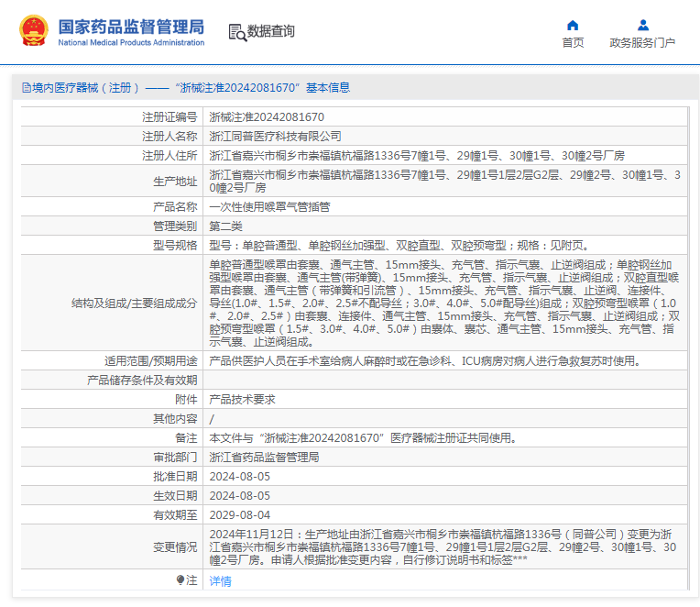Click the 2029-08-04 expiry date value
Screen dimensions: 700x607
click(x=239, y=514)
